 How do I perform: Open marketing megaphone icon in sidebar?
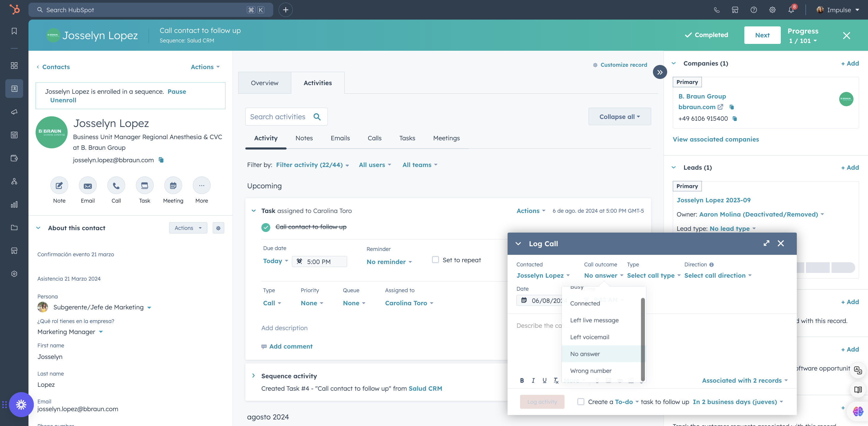14,112
